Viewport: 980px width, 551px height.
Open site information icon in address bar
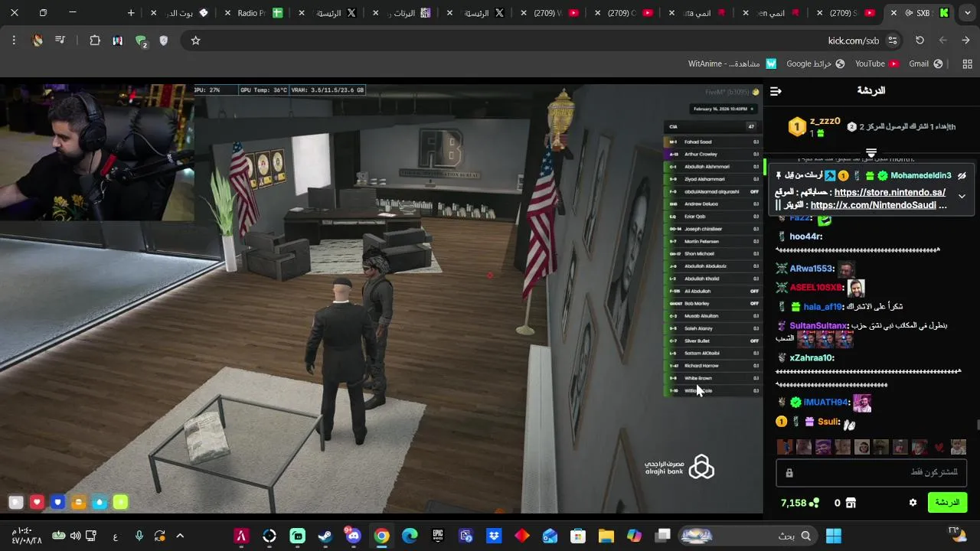tap(893, 41)
